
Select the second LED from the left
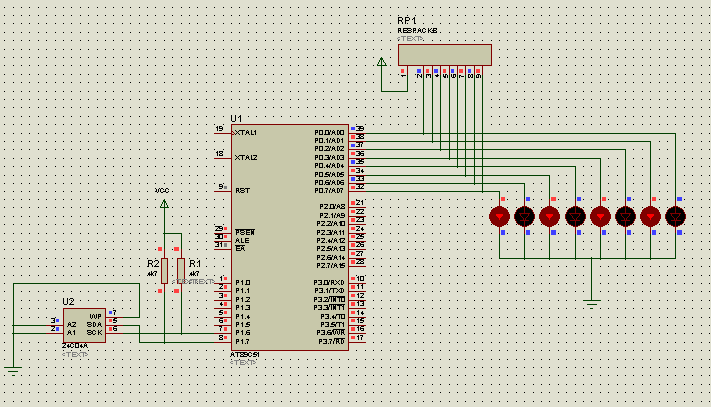pos(524,216)
